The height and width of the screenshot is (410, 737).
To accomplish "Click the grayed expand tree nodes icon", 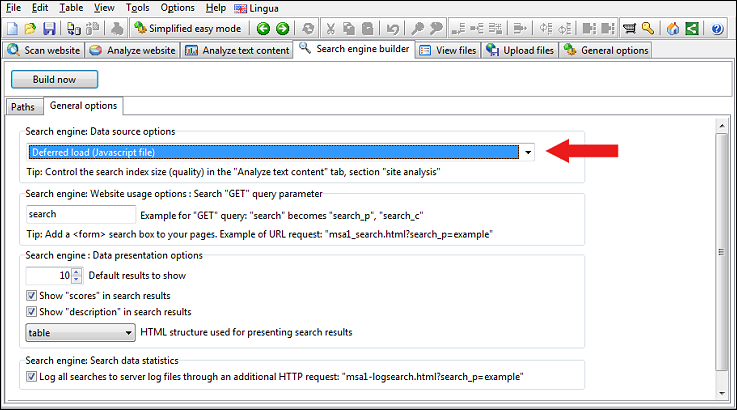I will 458,29.
